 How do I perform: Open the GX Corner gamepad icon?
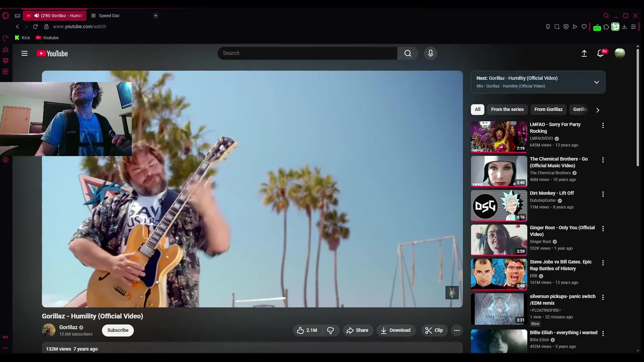(x=17, y=16)
